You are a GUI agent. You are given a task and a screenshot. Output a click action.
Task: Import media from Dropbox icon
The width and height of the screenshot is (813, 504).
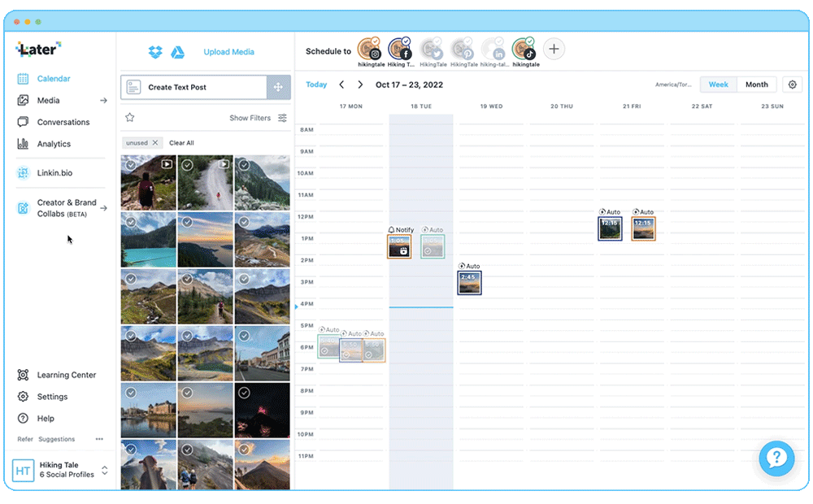click(155, 52)
